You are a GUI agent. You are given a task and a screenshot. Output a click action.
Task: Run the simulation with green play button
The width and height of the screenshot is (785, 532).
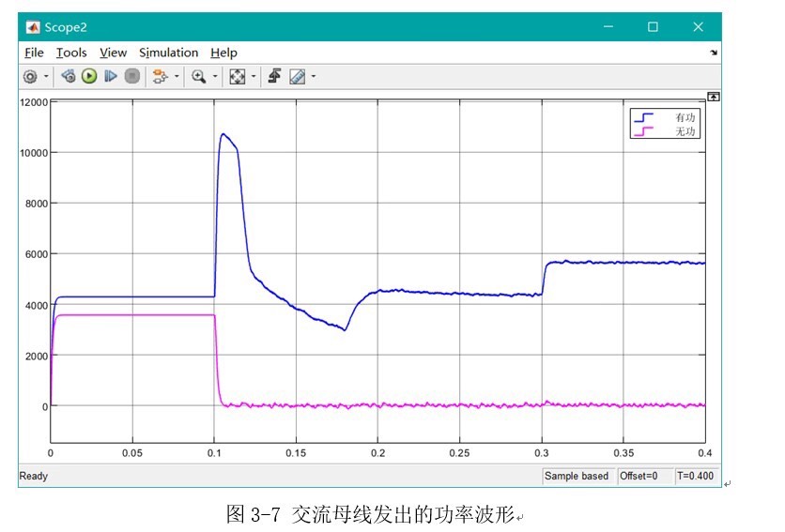click(x=89, y=76)
